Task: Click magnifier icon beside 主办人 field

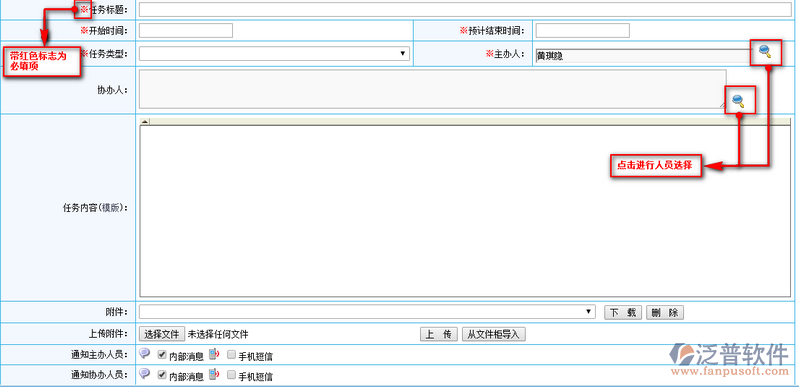Action: pyautogui.click(x=765, y=51)
